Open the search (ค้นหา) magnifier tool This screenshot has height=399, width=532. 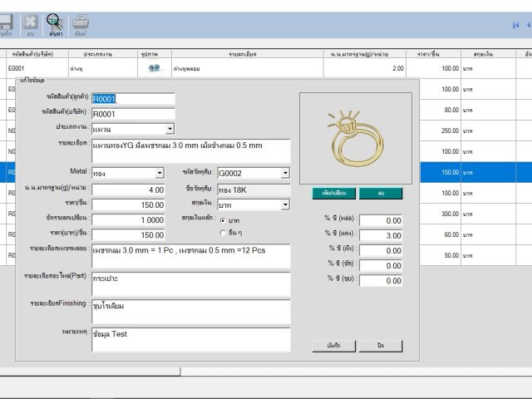55,24
